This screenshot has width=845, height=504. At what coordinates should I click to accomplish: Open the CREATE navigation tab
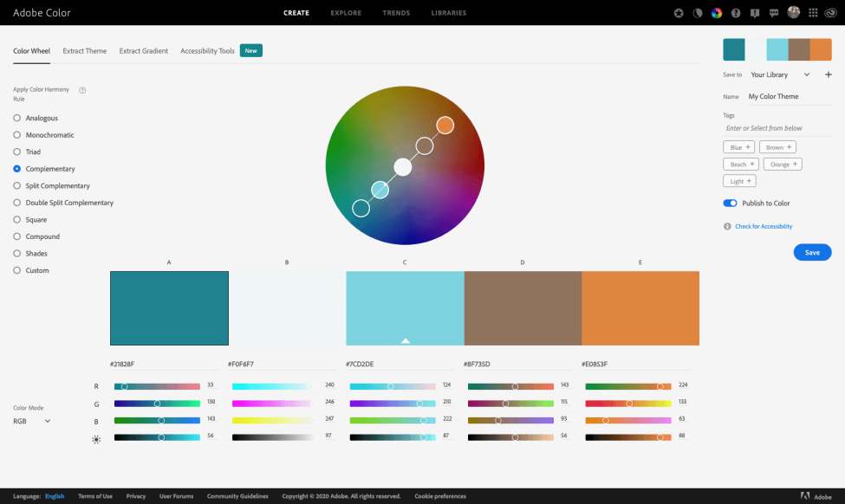point(296,13)
